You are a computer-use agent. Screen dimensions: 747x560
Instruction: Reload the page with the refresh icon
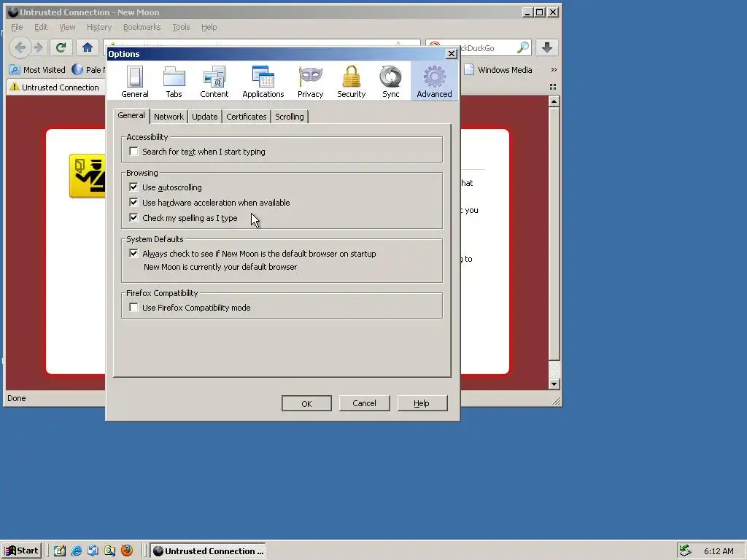(61, 47)
